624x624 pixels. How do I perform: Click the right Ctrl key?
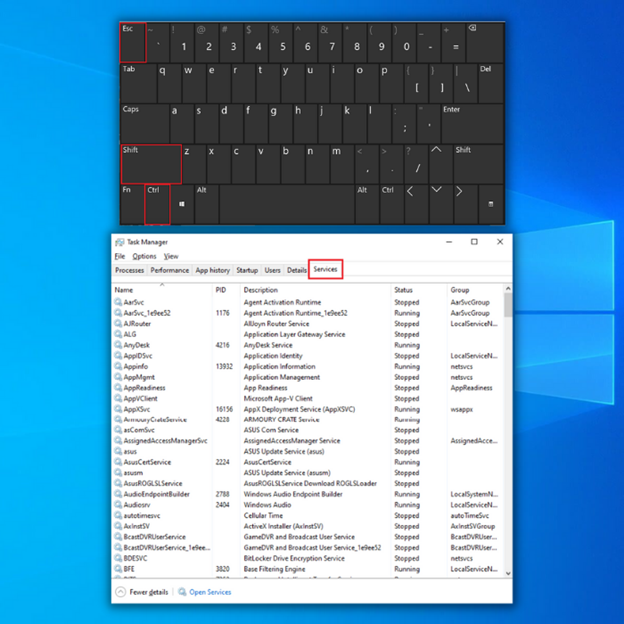click(392, 205)
